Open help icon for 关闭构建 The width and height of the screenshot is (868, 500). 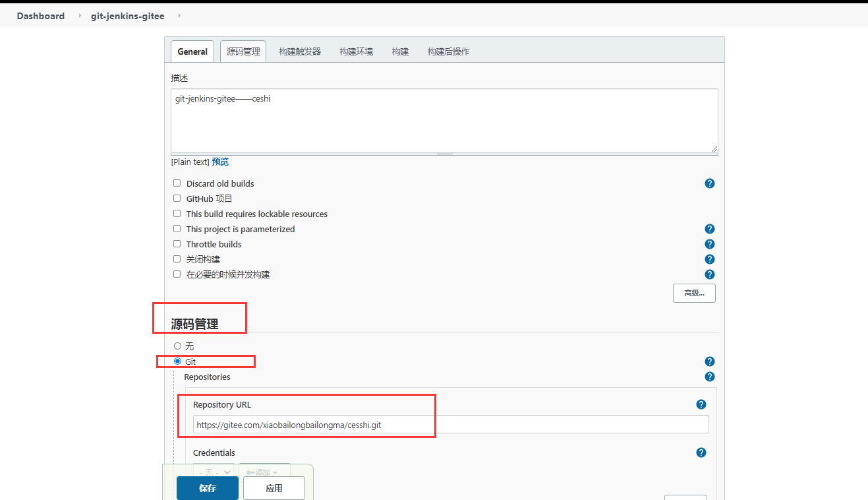click(x=710, y=259)
